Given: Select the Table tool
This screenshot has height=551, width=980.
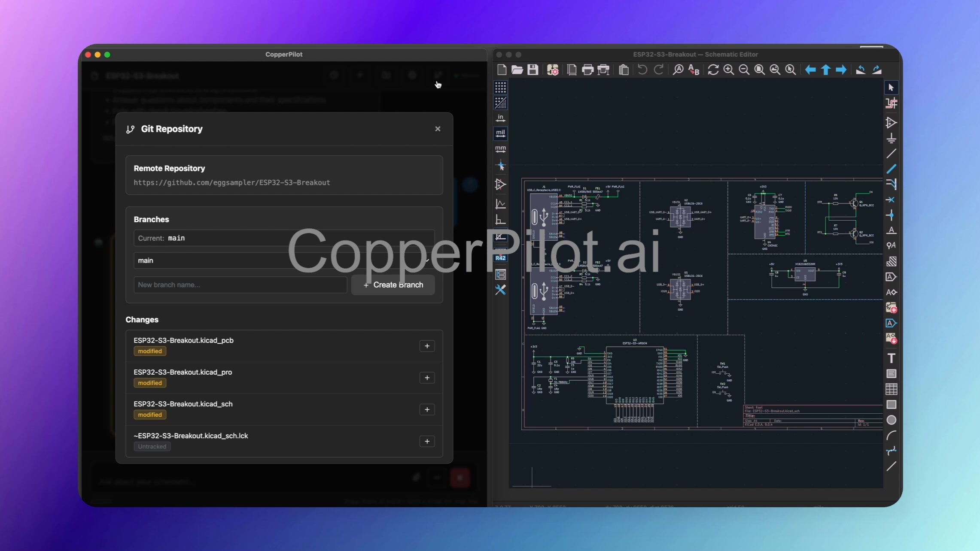Looking at the screenshot, I should coord(891,389).
